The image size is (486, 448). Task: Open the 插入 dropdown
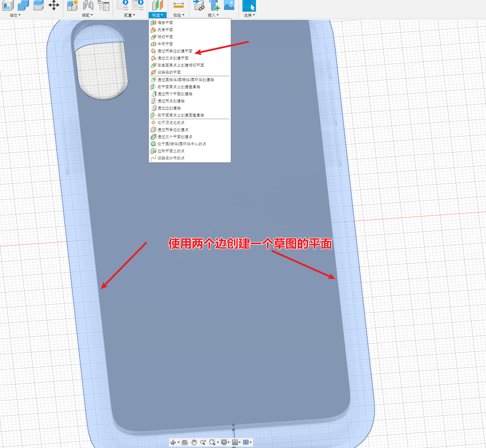coord(213,15)
